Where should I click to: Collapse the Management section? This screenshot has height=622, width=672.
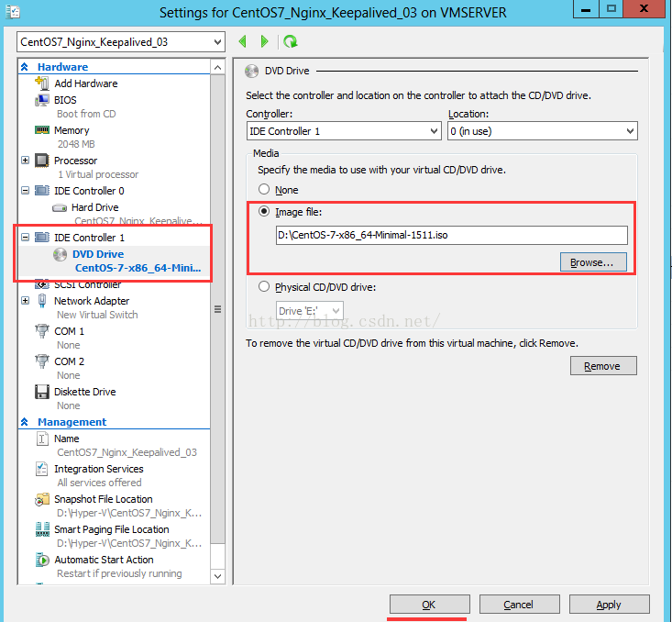click(25, 422)
